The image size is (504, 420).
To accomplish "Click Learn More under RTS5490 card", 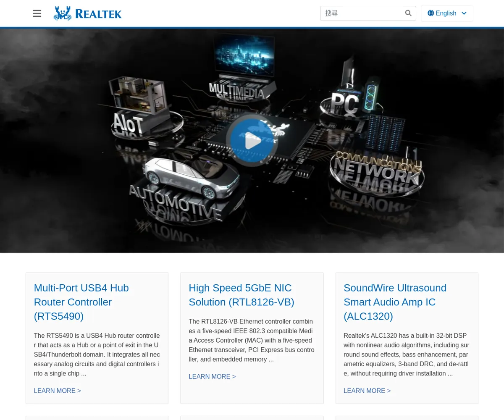I will tap(57, 391).
